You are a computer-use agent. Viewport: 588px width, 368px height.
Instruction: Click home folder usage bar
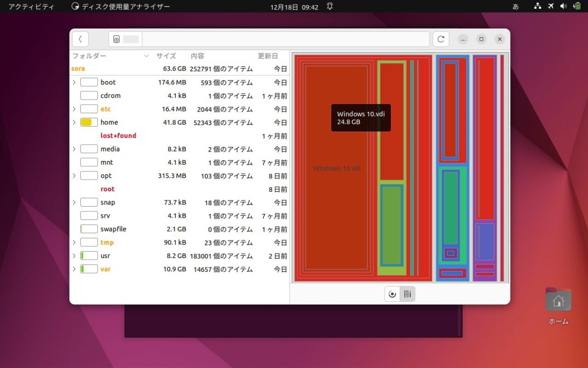pyautogui.click(x=89, y=122)
